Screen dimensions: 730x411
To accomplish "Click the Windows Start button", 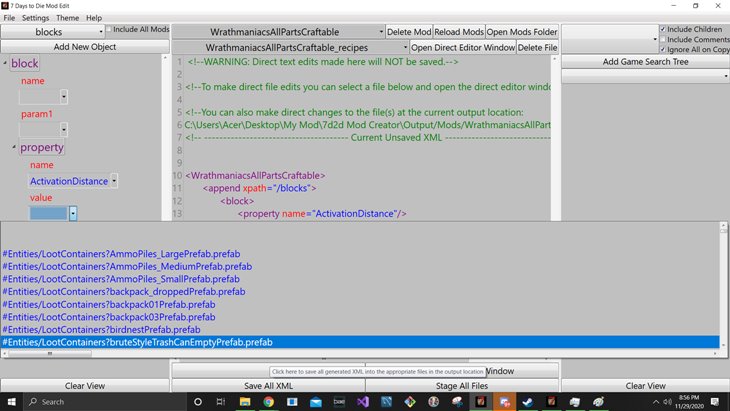I will [12, 401].
